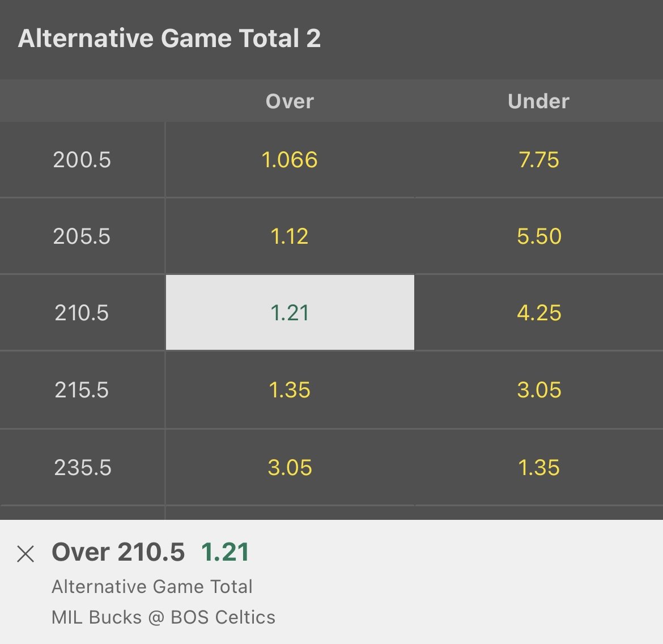663x644 pixels.
Task: Deselect the highlighted Over 210.5 odds
Action: pos(290,313)
